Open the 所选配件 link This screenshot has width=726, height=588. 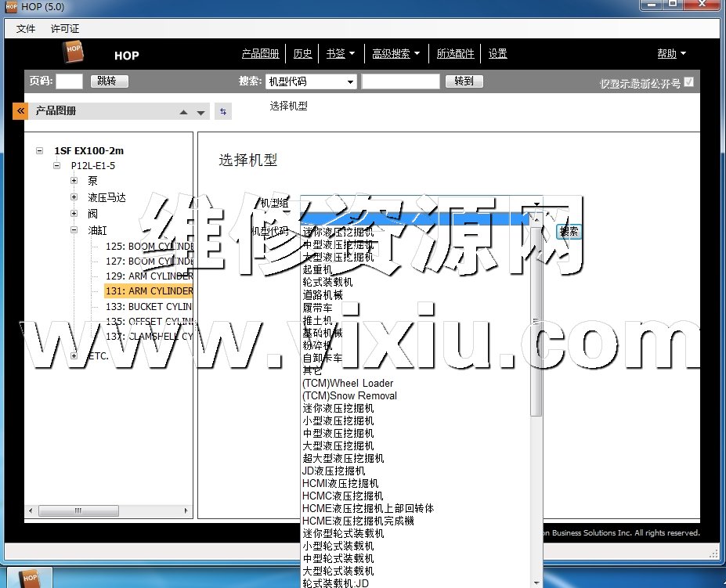[x=456, y=54]
